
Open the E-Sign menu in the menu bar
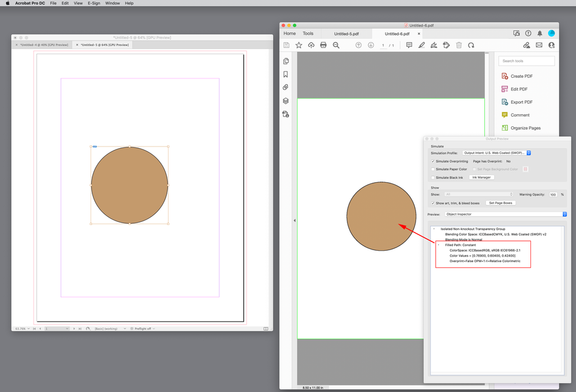coord(93,3)
